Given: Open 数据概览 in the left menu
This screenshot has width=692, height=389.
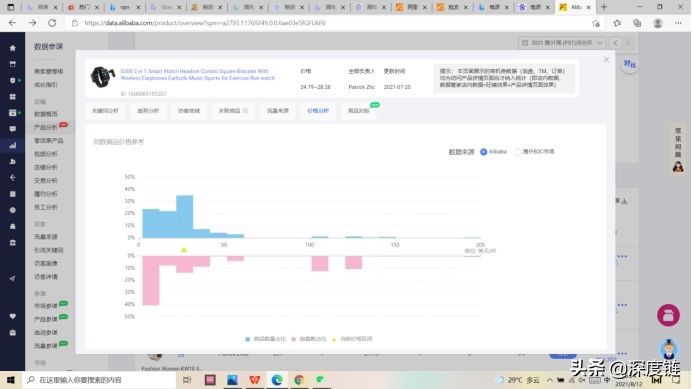Looking at the screenshot, I should pos(46,114).
